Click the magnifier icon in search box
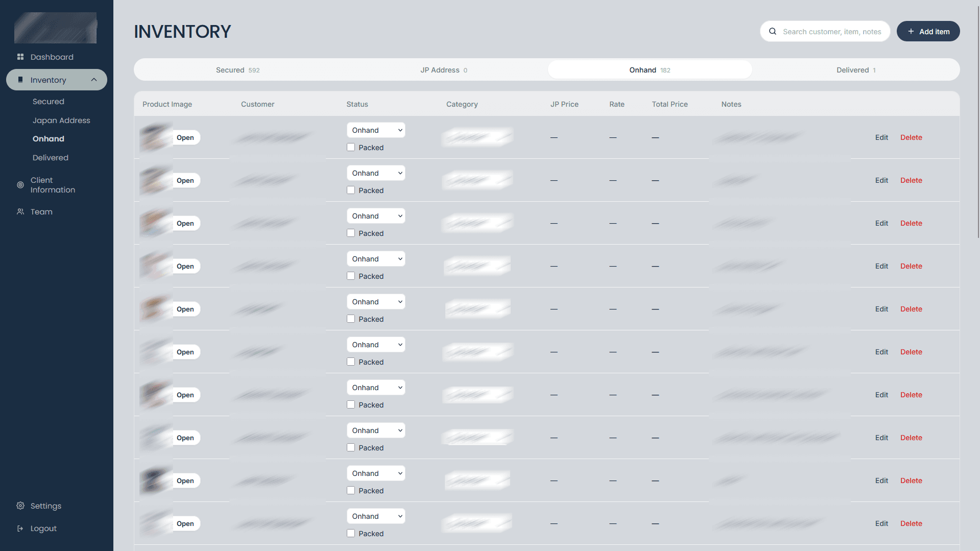The image size is (980, 551). (x=773, y=31)
